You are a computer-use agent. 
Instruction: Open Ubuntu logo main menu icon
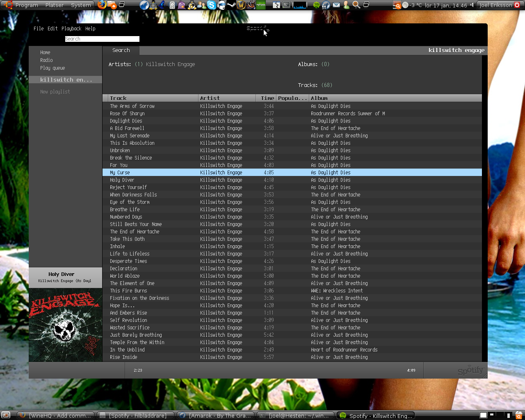pos(9,5)
